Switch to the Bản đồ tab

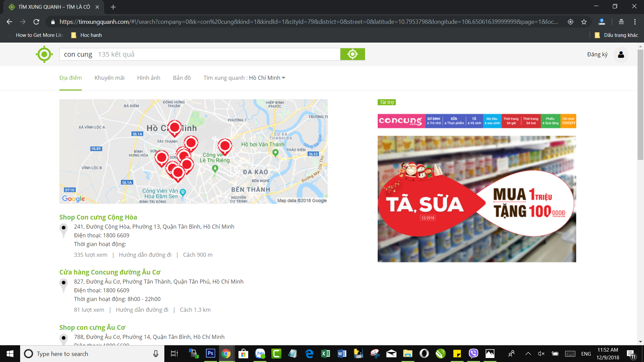click(182, 78)
